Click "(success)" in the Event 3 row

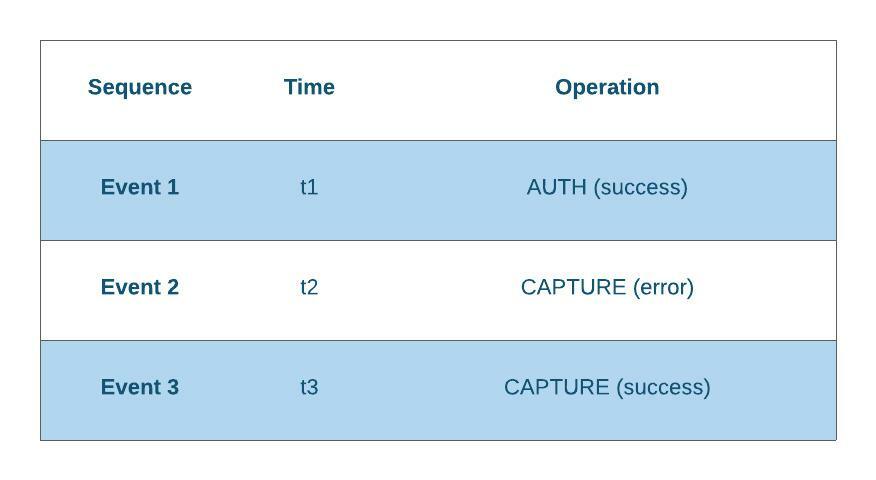(x=663, y=387)
